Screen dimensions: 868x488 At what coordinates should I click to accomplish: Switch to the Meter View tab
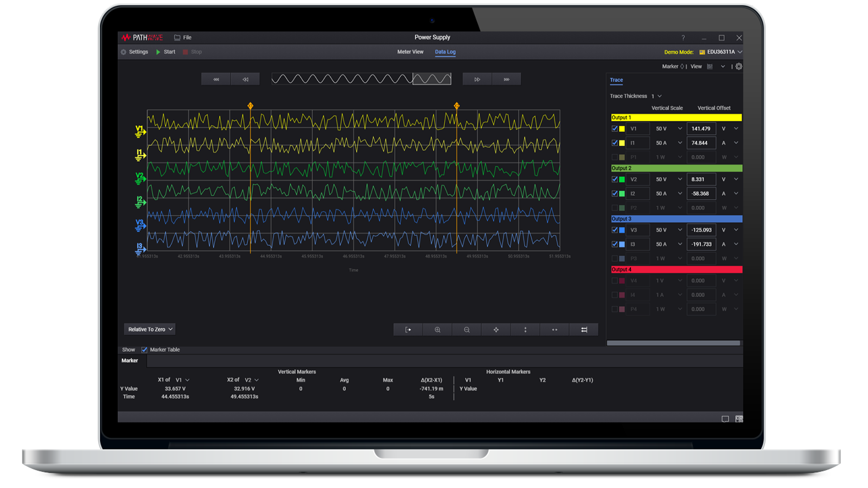[410, 52]
